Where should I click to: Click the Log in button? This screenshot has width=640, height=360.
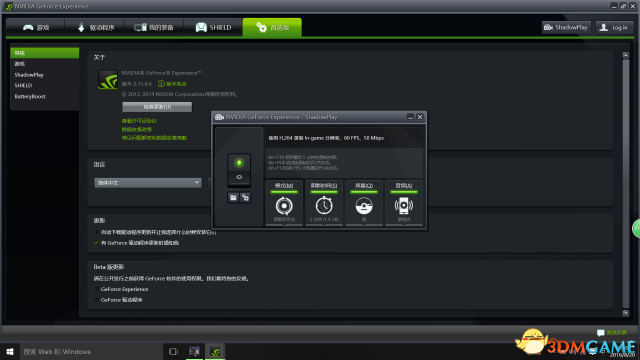614,27
